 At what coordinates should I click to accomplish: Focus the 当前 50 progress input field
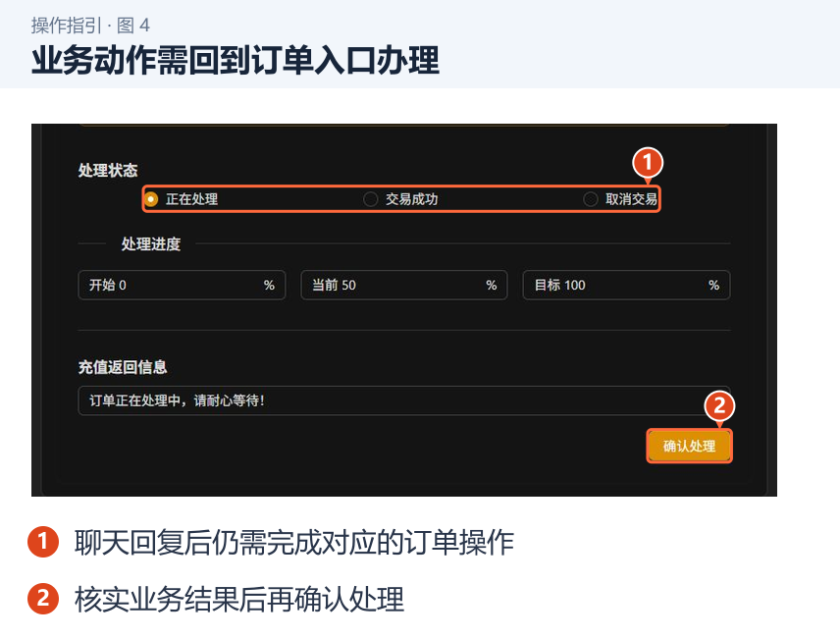click(404, 285)
